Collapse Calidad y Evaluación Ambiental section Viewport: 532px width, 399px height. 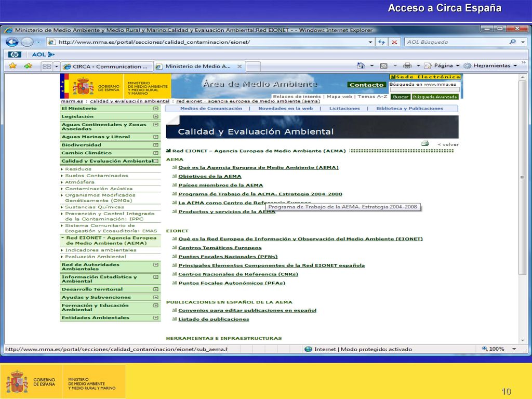click(156, 161)
